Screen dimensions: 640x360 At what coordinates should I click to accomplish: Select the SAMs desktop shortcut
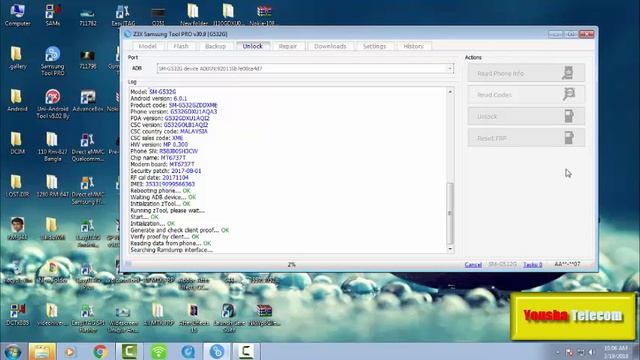(53, 15)
